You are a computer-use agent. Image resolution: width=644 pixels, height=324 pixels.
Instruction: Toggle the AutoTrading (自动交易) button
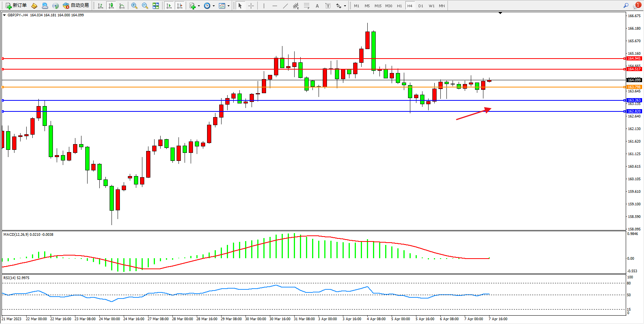pyautogui.click(x=76, y=6)
